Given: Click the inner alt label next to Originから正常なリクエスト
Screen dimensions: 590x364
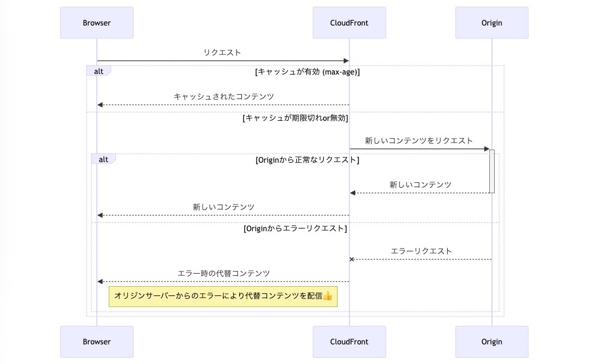Looking at the screenshot, I should point(104,159).
